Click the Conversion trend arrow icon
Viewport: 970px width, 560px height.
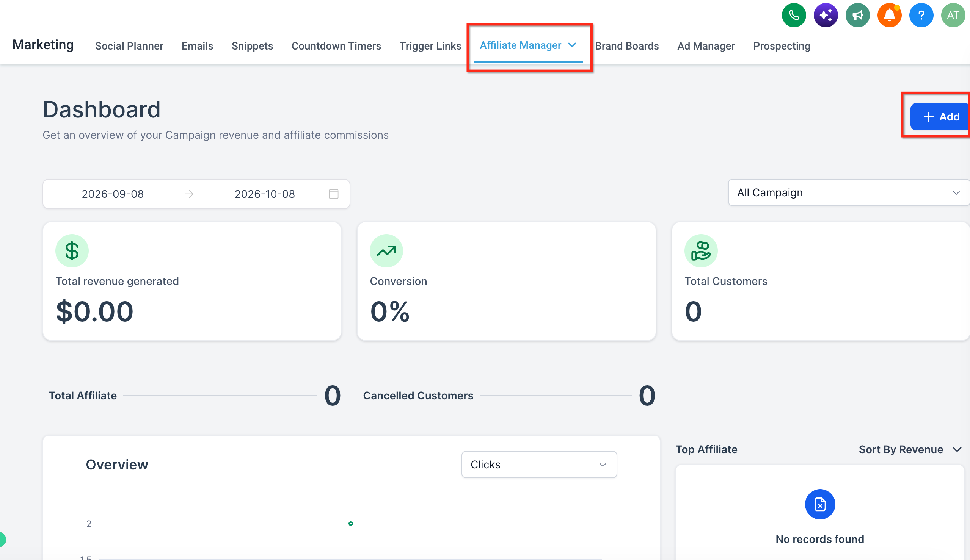[x=386, y=251]
